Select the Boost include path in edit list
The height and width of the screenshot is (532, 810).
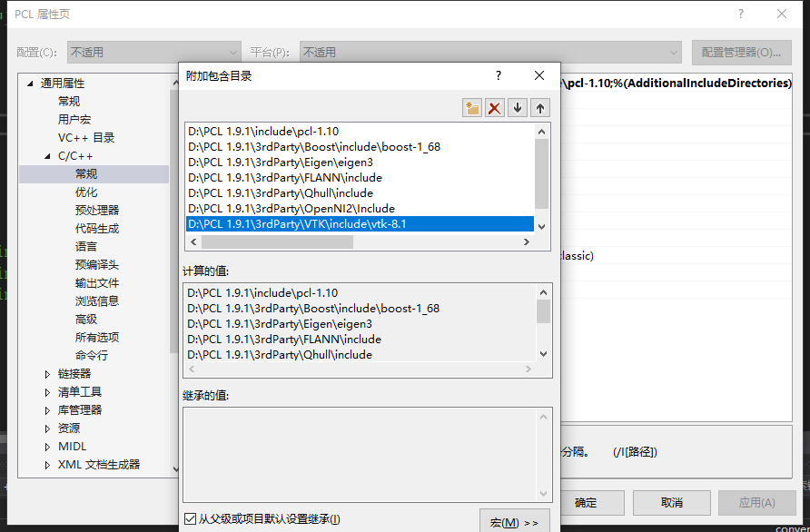[x=360, y=147]
